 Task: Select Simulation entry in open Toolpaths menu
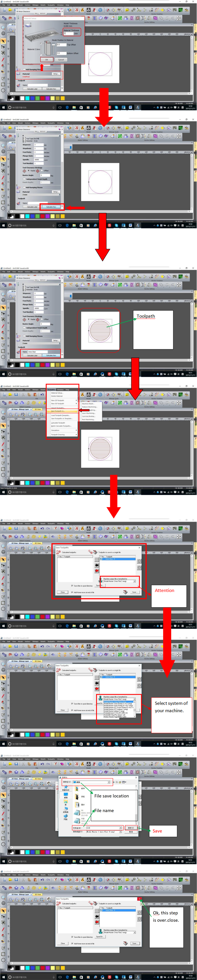(x=56, y=430)
